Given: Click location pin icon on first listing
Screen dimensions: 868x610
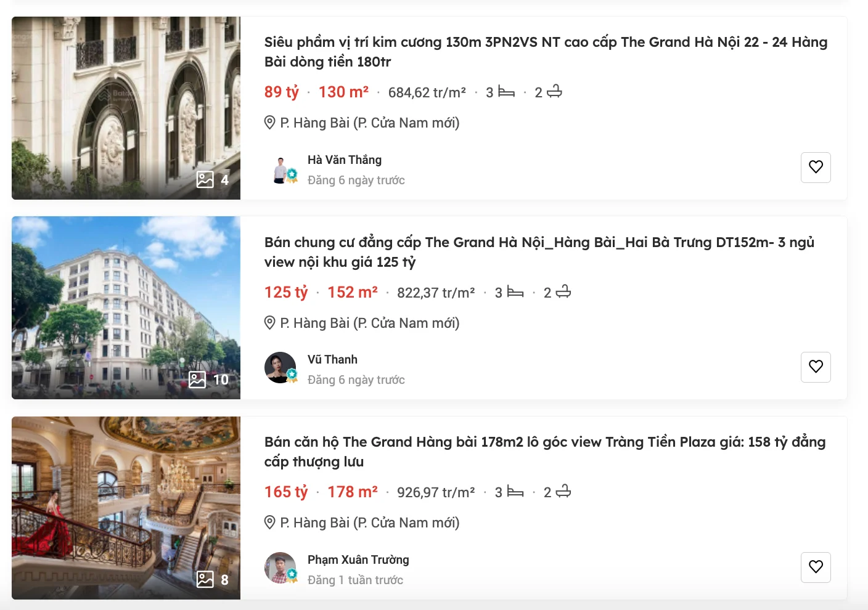Looking at the screenshot, I should [x=270, y=123].
